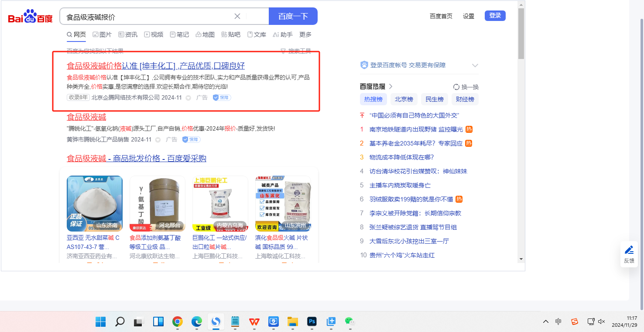The image size is (644, 332).
Task: Click the 收录8年 badge
Action: coord(78,97)
